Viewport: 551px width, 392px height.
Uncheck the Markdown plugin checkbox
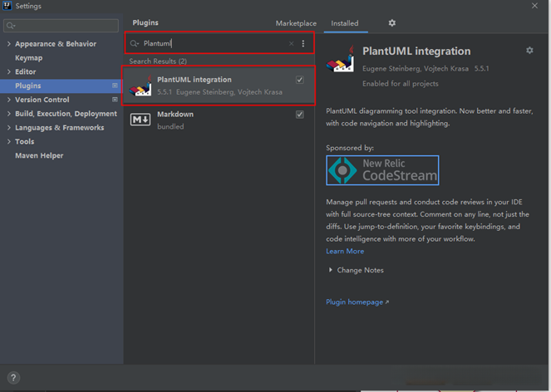point(299,115)
